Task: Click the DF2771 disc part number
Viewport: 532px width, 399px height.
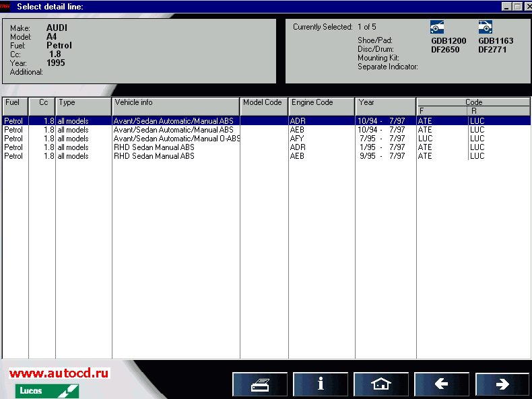Action: click(x=492, y=50)
